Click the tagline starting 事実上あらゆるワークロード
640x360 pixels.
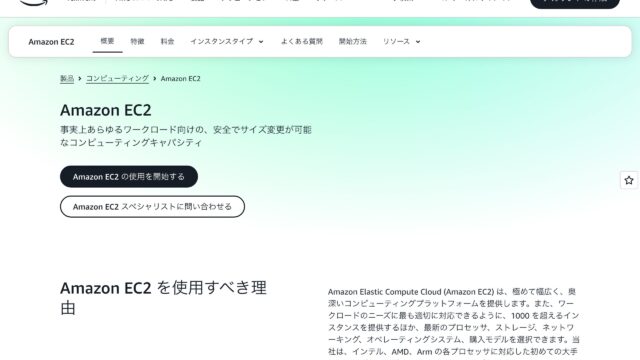tap(186, 136)
